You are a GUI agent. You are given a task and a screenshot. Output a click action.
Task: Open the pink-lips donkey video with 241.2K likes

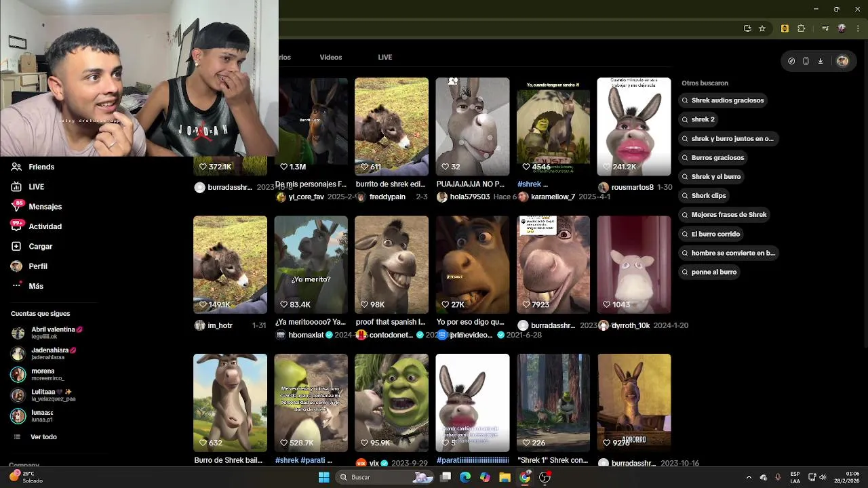[634, 127]
